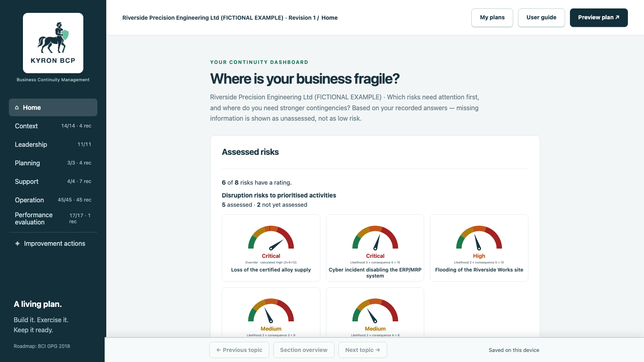Navigate to the Operation section
Image resolution: width=644 pixels, height=362 pixels.
(53, 200)
